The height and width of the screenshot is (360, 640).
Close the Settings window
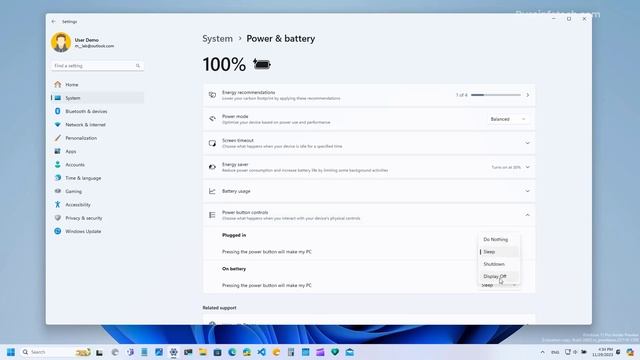pos(584,19)
